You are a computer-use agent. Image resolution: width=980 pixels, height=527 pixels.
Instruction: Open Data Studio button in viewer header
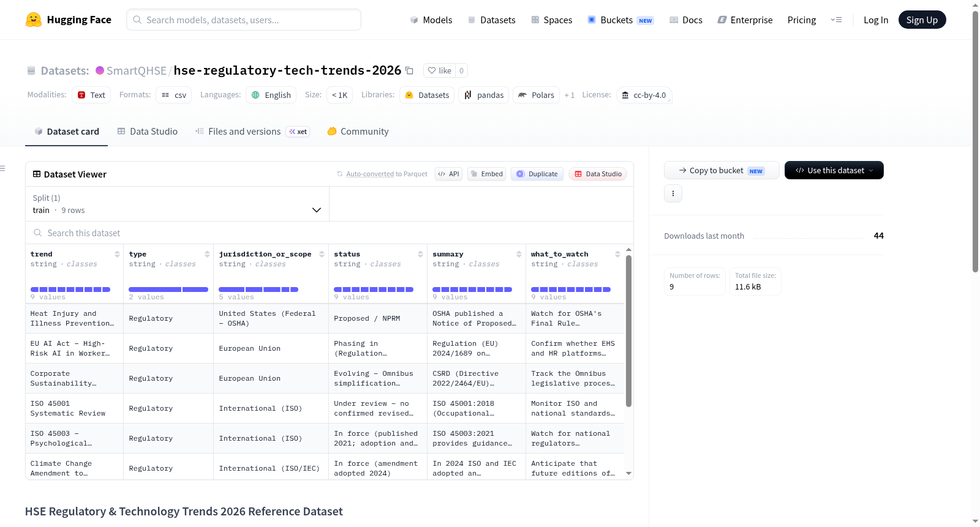598,174
